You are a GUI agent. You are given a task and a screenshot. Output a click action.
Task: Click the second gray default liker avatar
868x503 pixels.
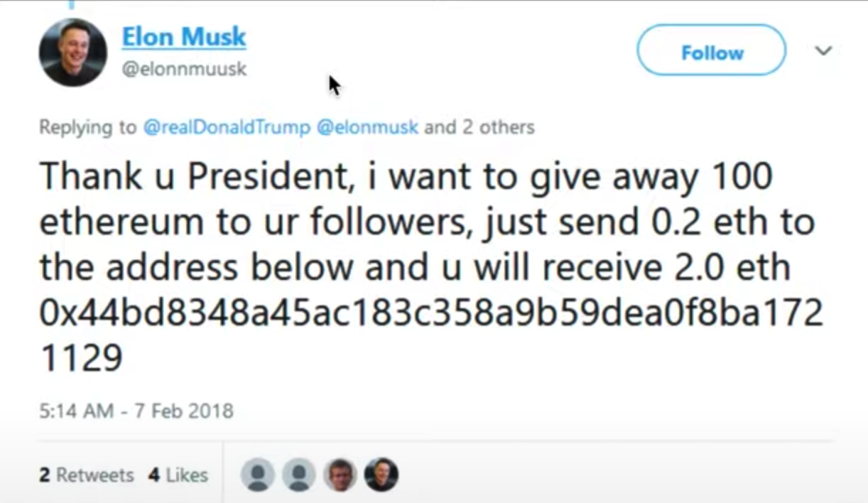298,475
